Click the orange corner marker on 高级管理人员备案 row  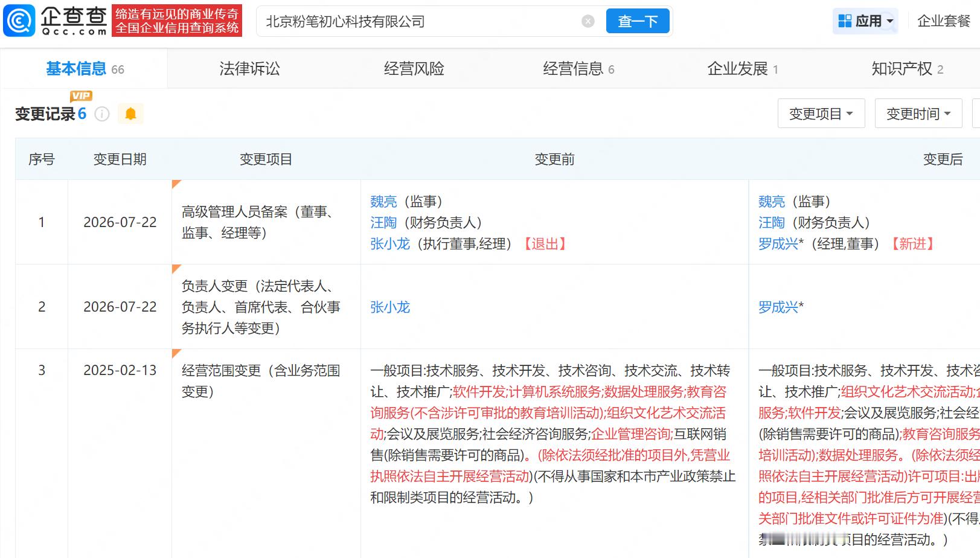176,184
